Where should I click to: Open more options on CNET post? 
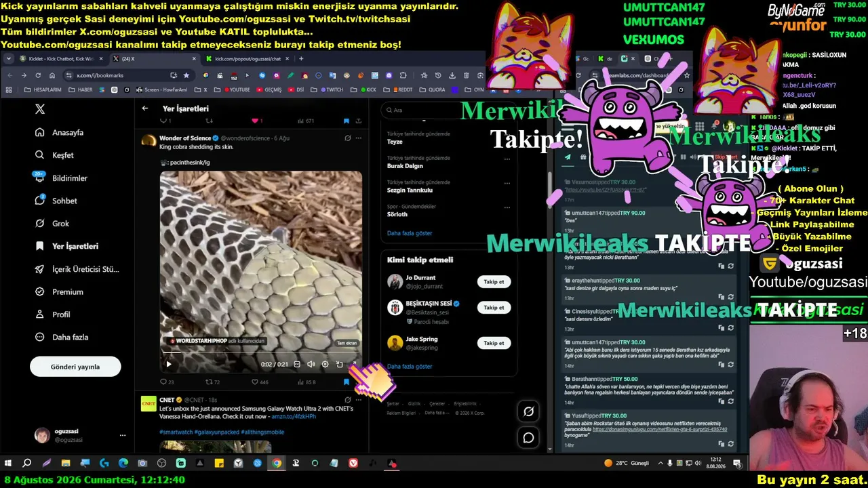[x=359, y=400]
